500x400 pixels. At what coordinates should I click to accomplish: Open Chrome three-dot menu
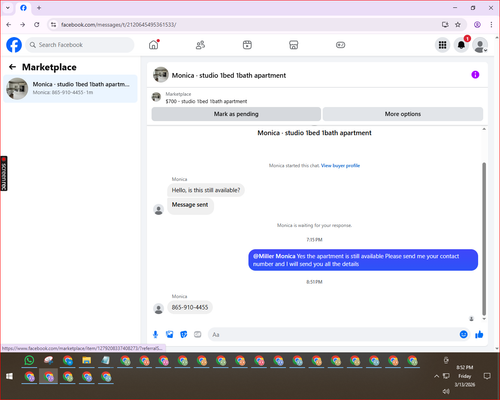[491, 24]
